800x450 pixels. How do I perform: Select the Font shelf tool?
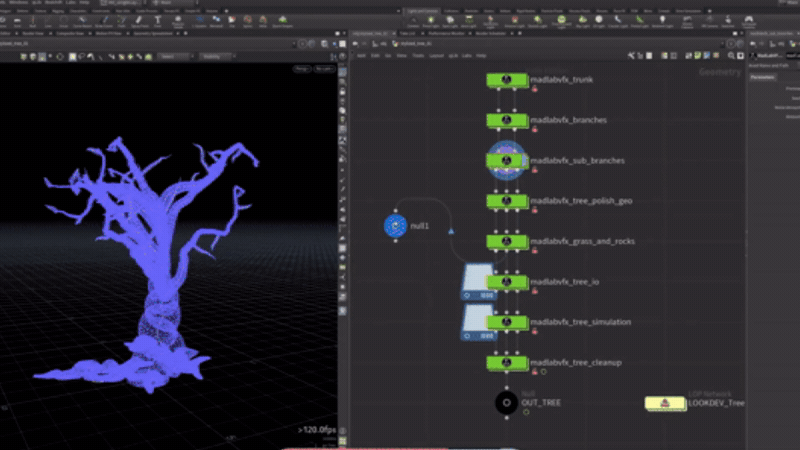point(158,22)
